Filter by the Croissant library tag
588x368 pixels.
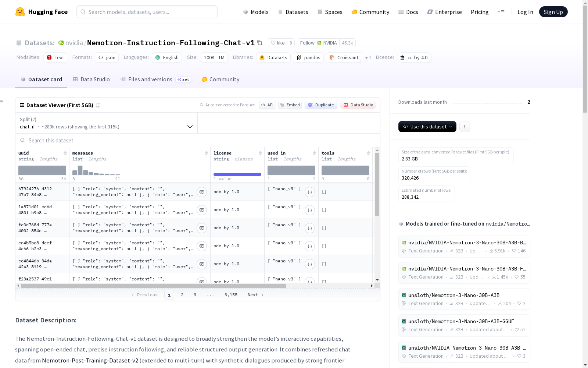pyautogui.click(x=344, y=58)
